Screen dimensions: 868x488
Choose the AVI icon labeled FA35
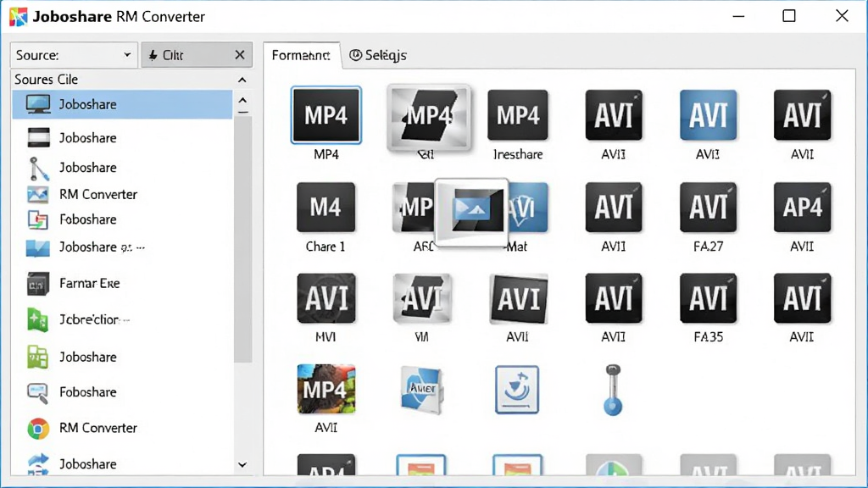click(x=708, y=298)
